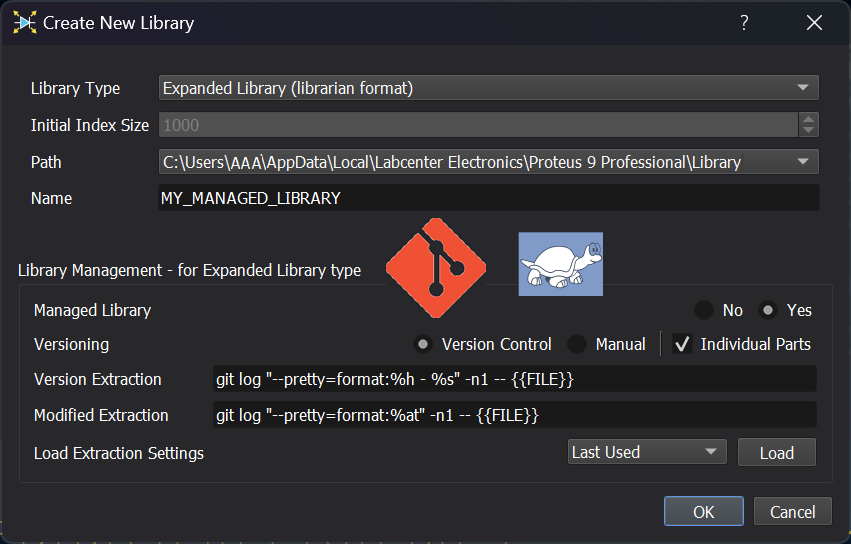Click the Version Extraction command field
This screenshot has width=851, height=544.
click(x=515, y=379)
